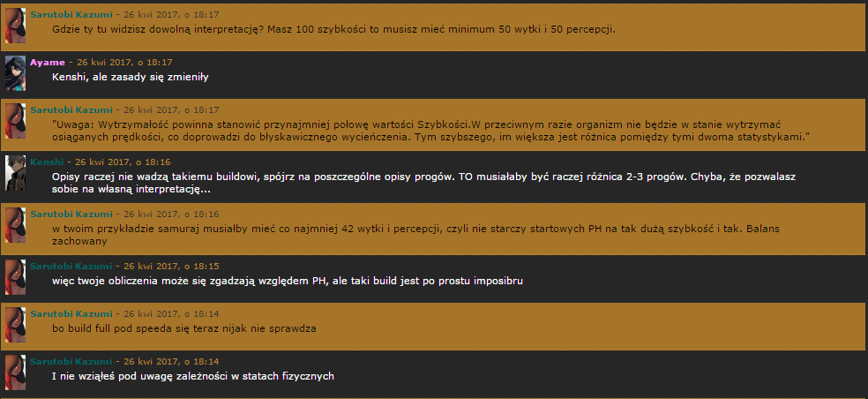Click Kenshi's avatar picture
The height and width of the screenshot is (399, 868).
click(x=15, y=173)
